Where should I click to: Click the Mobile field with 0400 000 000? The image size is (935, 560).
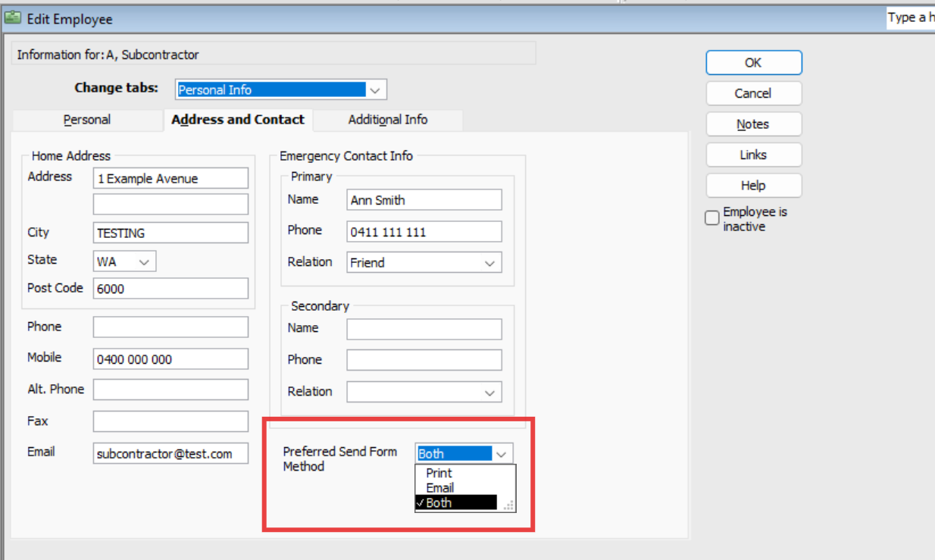pos(170,359)
